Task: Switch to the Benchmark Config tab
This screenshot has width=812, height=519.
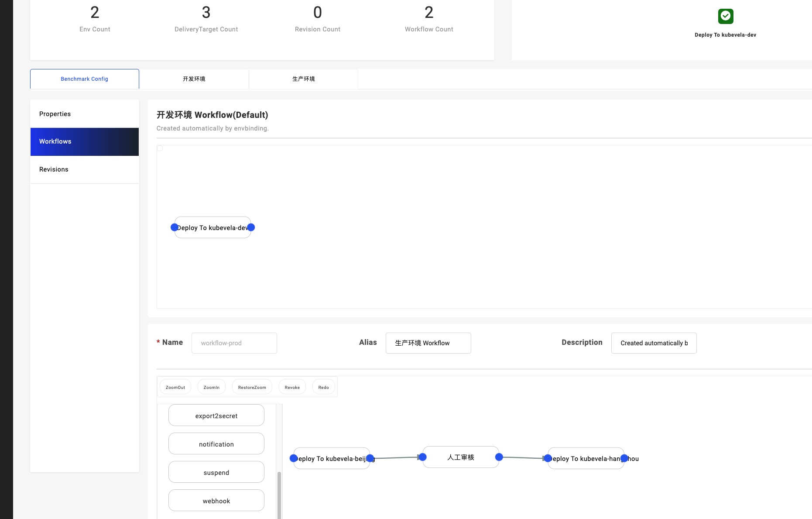Action: click(85, 79)
